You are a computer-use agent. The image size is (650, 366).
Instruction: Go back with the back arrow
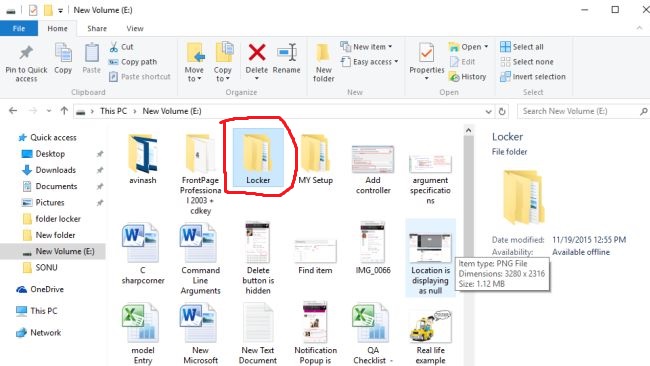coord(13,111)
